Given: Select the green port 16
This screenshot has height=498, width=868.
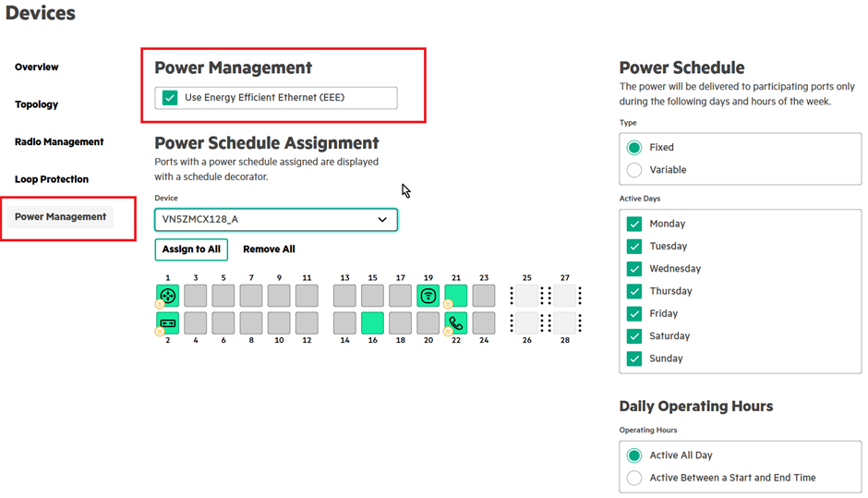Looking at the screenshot, I should pyautogui.click(x=372, y=322).
